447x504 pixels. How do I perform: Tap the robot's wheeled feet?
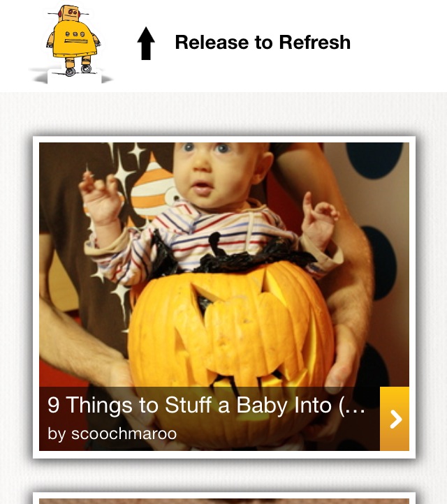(x=78, y=69)
